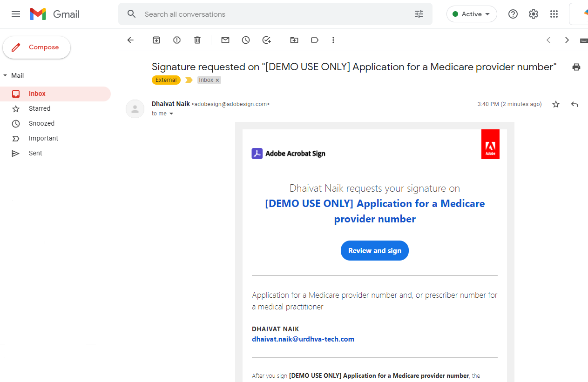Add this email to Tasks
588x382 pixels.
[x=266, y=40]
